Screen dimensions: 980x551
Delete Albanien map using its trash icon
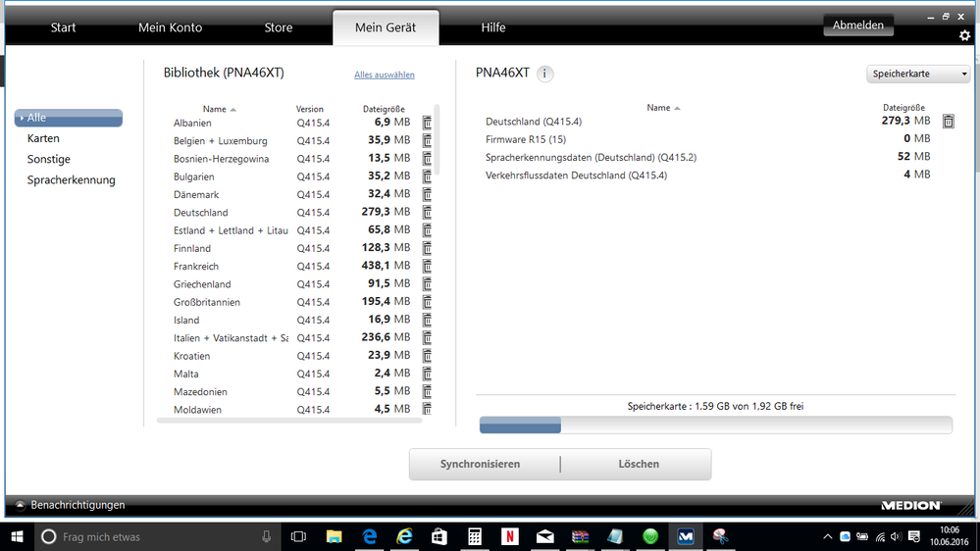point(427,123)
